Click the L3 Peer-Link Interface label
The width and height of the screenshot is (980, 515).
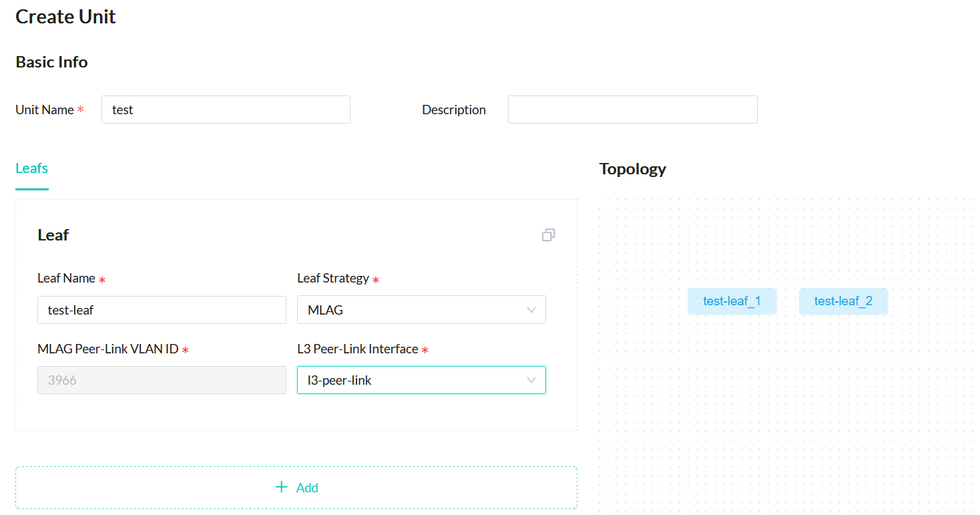(x=358, y=349)
